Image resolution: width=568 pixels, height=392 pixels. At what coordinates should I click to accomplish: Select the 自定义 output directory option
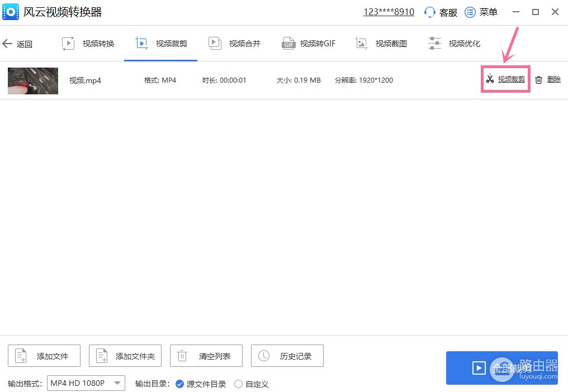pyautogui.click(x=239, y=384)
